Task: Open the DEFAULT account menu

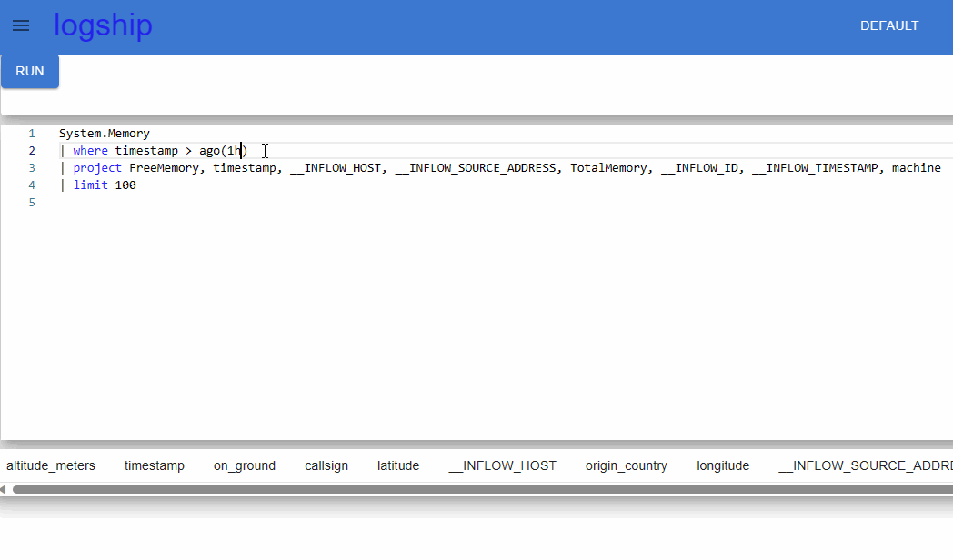Action: [889, 25]
